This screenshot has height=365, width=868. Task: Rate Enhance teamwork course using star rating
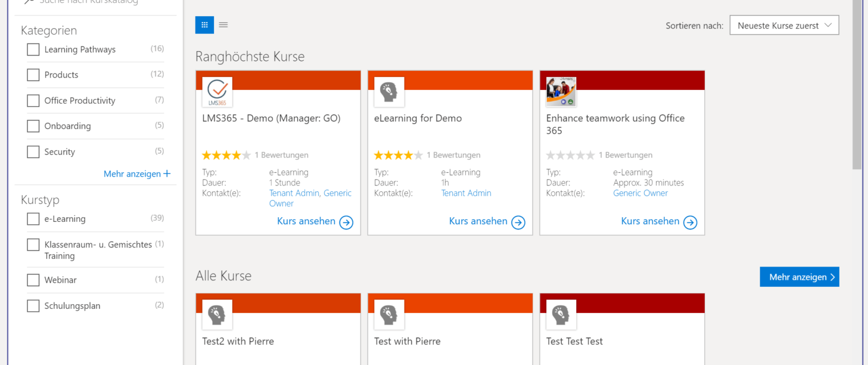pyautogui.click(x=570, y=155)
